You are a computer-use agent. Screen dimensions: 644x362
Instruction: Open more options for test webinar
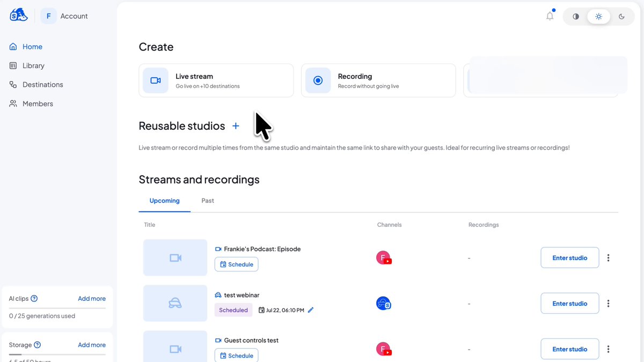[608, 304]
